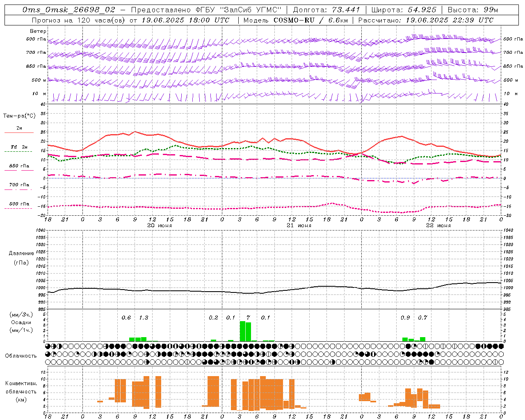
Task: Click the Широта: 54.925 value
Action: (x=404, y=9)
